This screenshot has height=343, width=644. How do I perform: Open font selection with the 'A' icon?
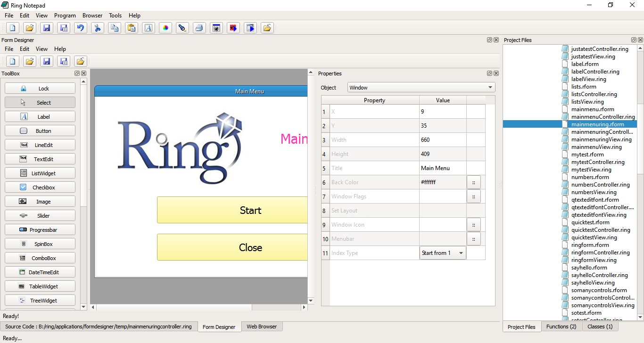click(149, 28)
